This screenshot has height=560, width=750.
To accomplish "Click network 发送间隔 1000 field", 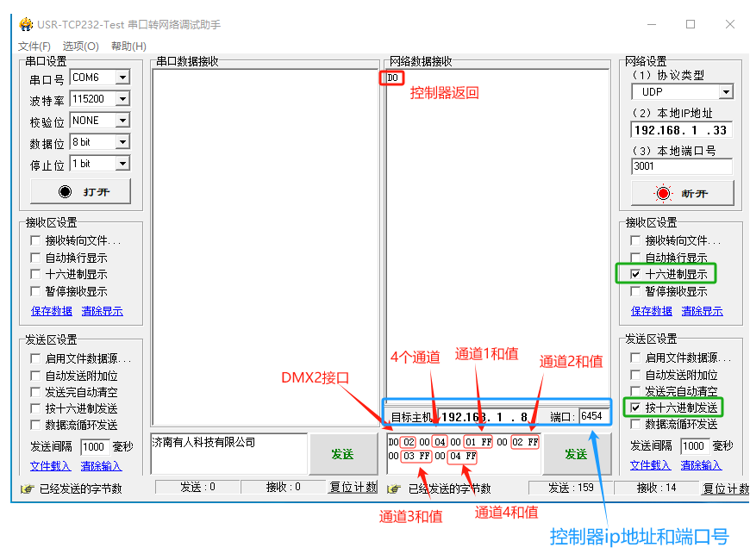I will coord(695,445).
